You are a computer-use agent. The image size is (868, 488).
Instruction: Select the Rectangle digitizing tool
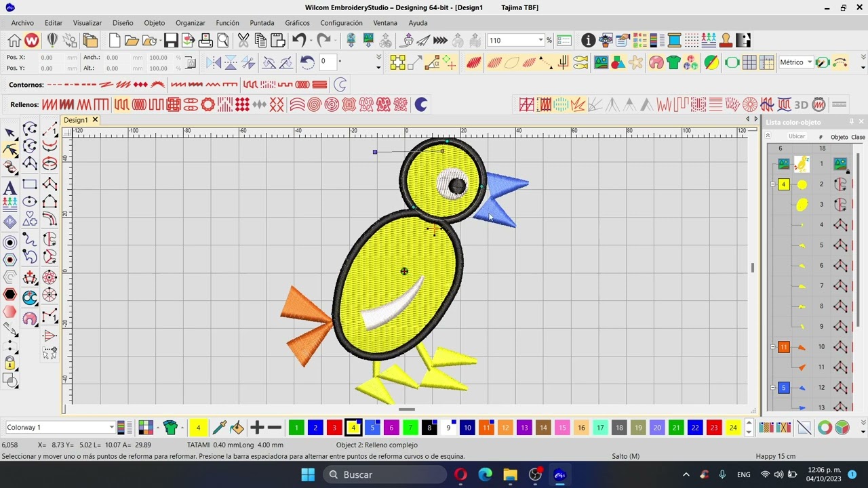[29, 184]
